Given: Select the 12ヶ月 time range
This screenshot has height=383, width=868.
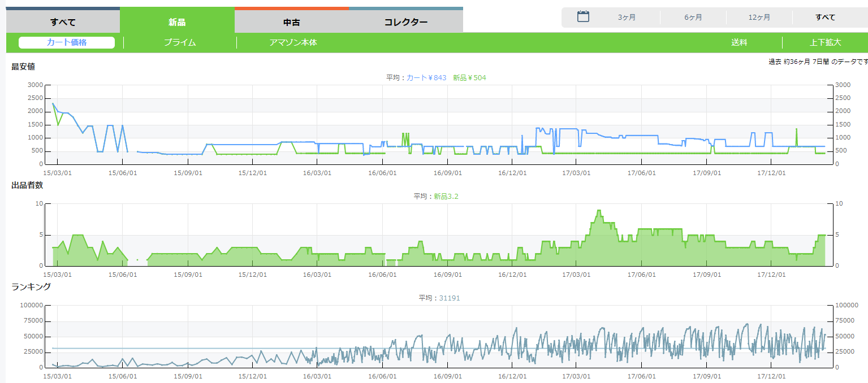Looking at the screenshot, I should [759, 18].
